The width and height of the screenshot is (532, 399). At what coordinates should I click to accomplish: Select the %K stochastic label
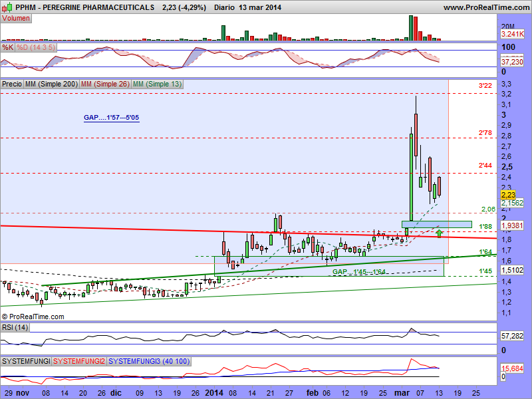click(x=7, y=47)
